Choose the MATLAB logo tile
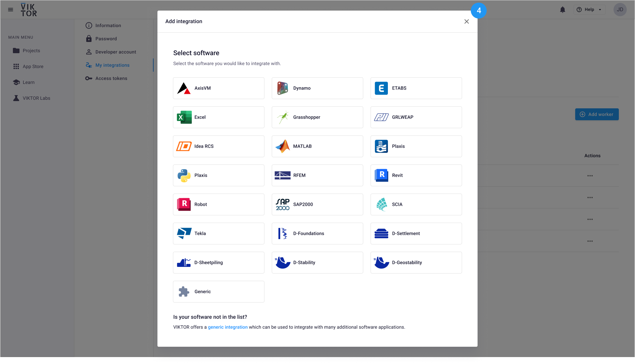635x364 pixels. [x=282, y=146]
